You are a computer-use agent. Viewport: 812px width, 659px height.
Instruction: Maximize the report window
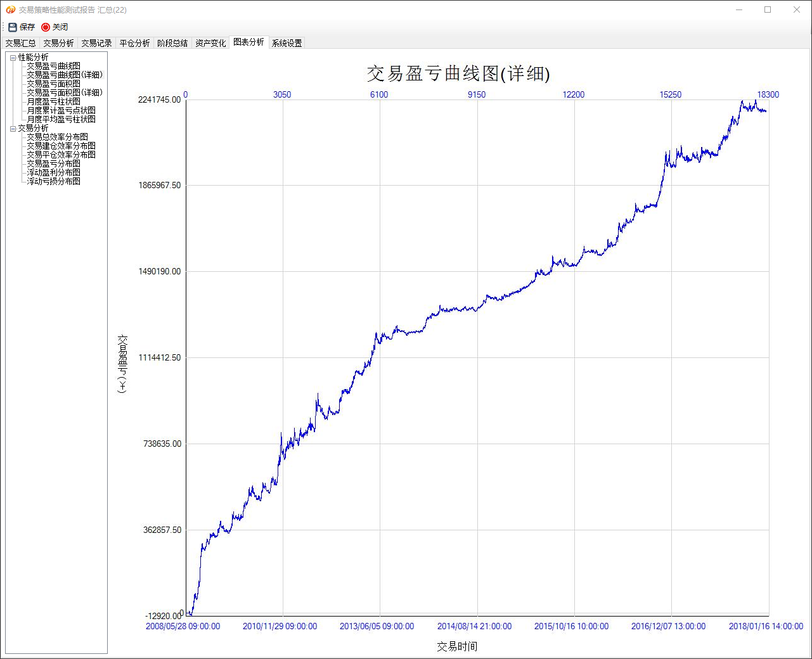point(768,10)
